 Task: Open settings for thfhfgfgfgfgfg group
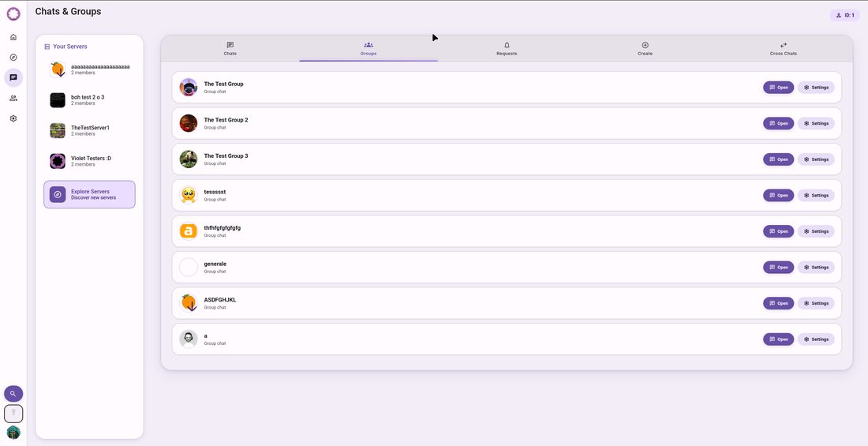(x=816, y=231)
